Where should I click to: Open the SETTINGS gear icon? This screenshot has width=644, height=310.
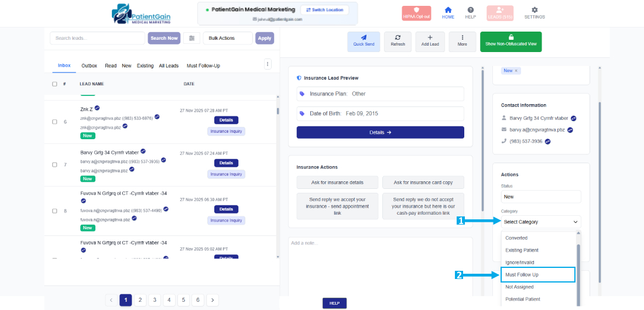pos(535,10)
